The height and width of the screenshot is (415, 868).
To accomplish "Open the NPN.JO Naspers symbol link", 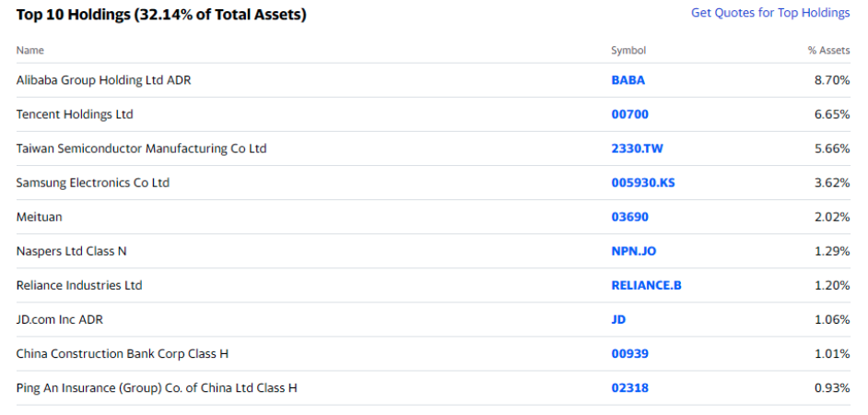I will pos(633,252).
